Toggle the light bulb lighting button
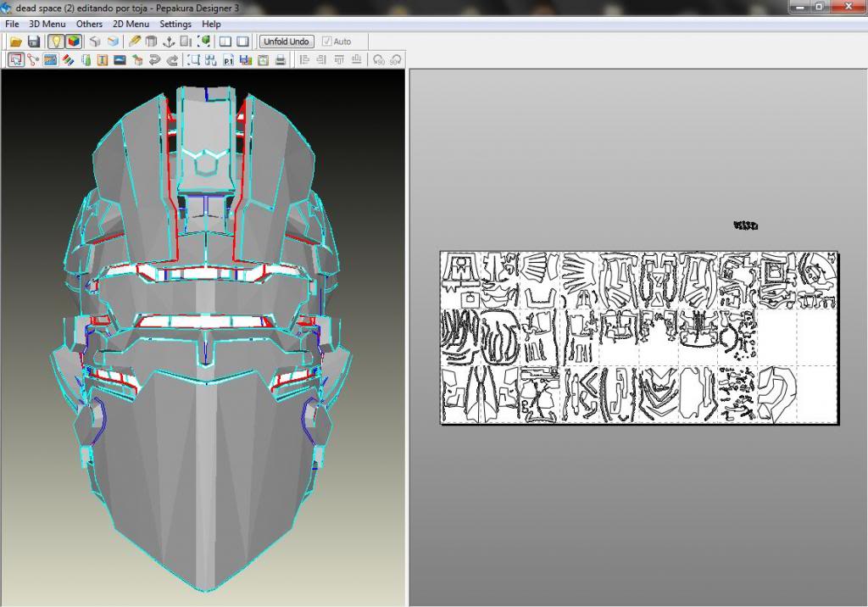Viewport: 868px width, 607px height. point(56,42)
